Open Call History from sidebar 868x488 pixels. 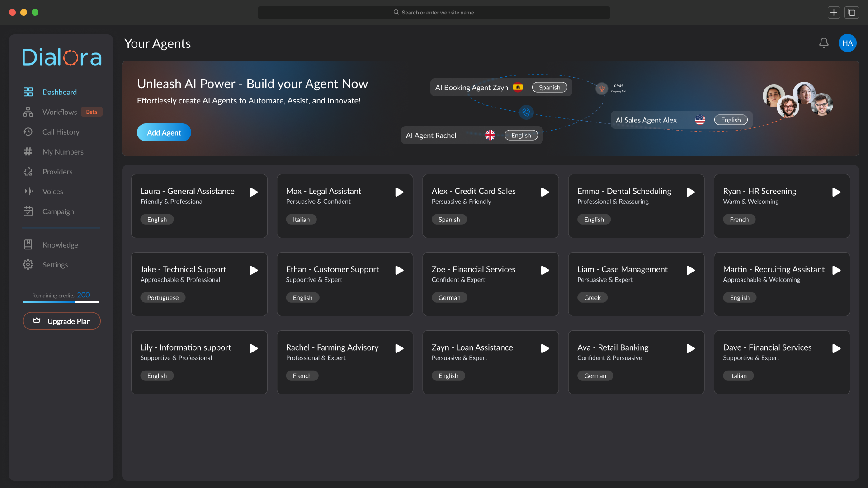tap(61, 132)
